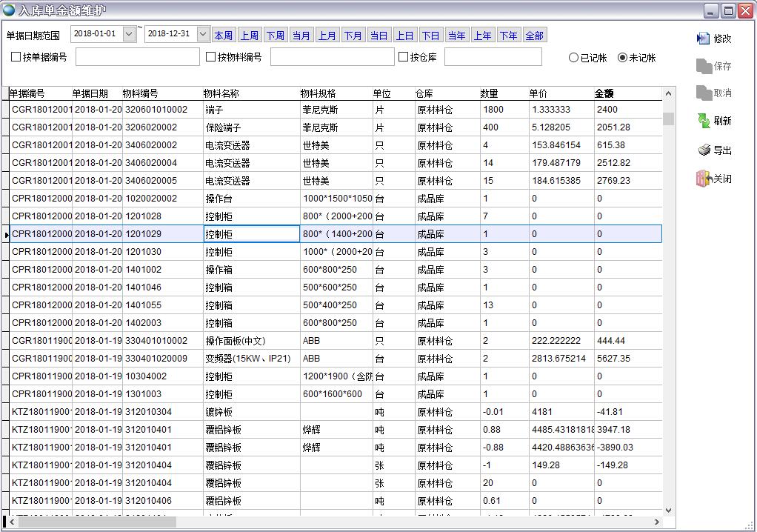757x532 pixels.
Task: Click the 当年 (This Year) filter
Action: pos(456,34)
